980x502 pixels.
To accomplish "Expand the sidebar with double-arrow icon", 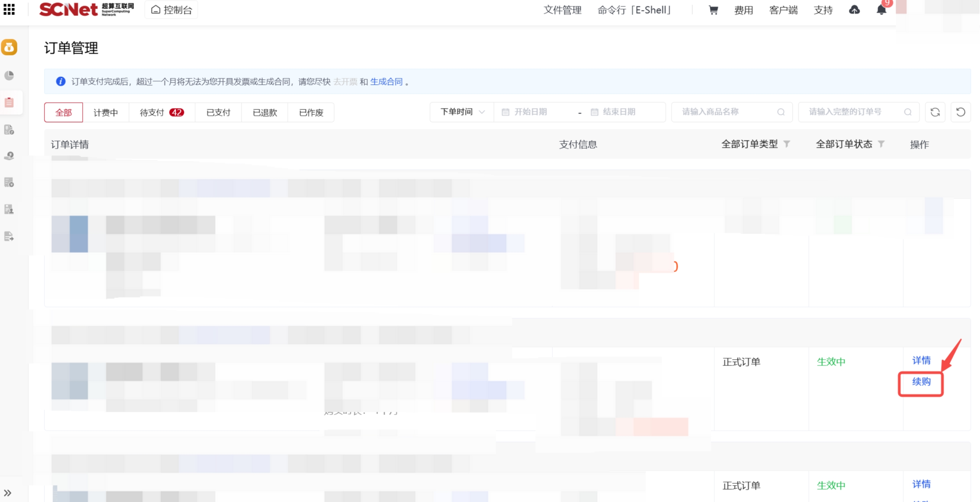I will [8, 493].
